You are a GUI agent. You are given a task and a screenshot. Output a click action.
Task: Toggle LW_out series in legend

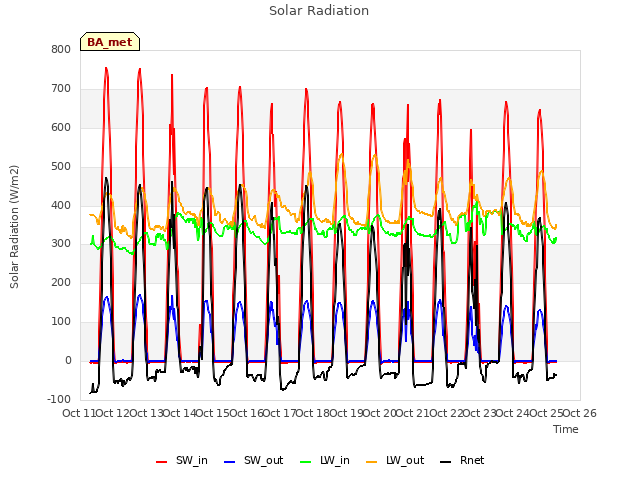point(395,460)
